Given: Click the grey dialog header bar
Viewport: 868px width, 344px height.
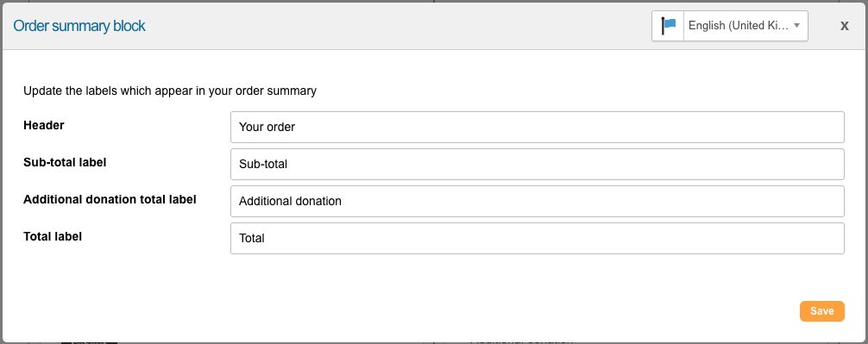Looking at the screenshot, I should coord(387,26).
